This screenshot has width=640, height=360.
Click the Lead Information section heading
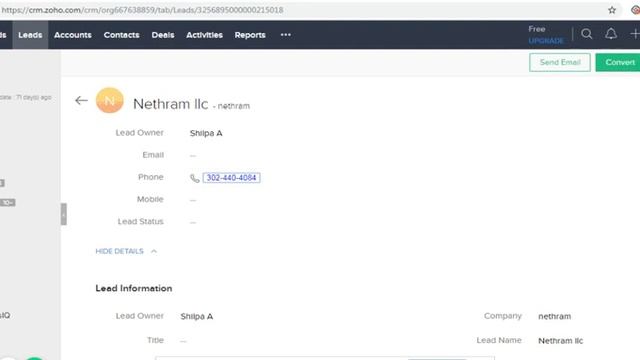[x=134, y=288]
